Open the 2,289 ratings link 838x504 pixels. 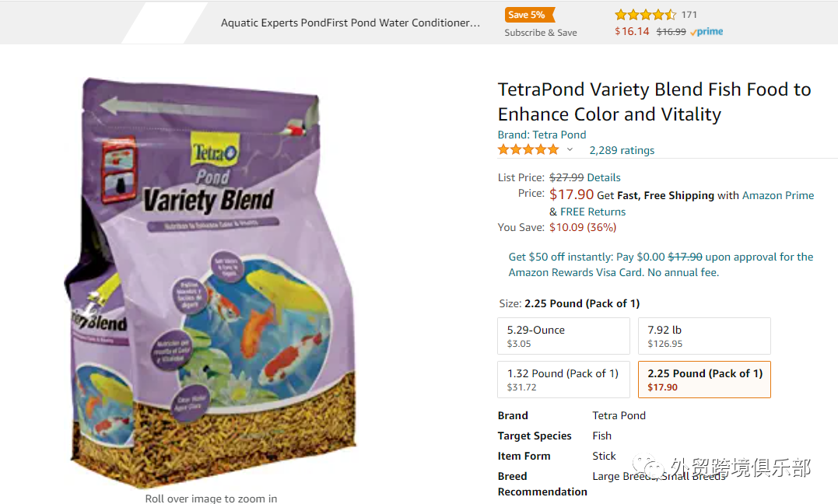pyautogui.click(x=622, y=150)
